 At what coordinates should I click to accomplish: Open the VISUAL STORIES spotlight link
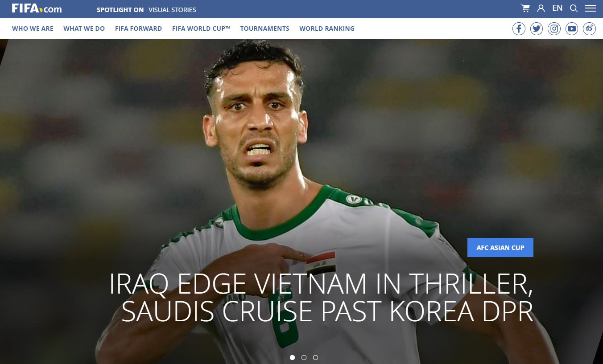[172, 9]
